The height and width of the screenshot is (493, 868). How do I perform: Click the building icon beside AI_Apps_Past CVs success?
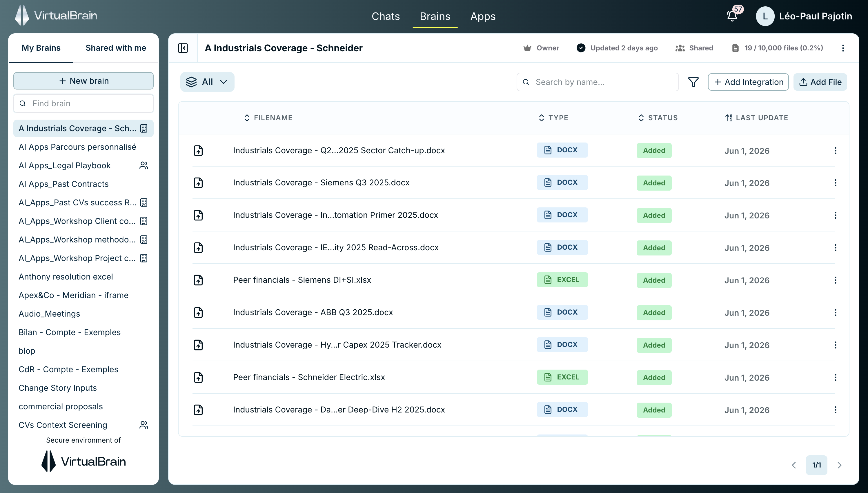tap(144, 202)
